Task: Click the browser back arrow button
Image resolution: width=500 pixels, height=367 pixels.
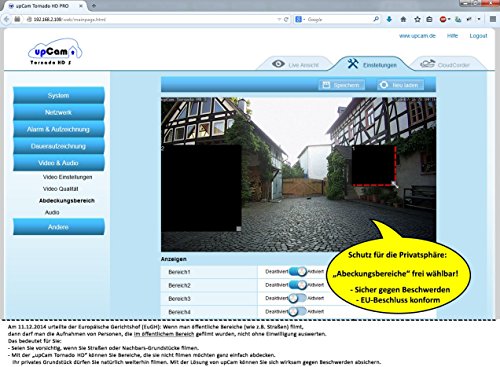Action: click(6, 19)
